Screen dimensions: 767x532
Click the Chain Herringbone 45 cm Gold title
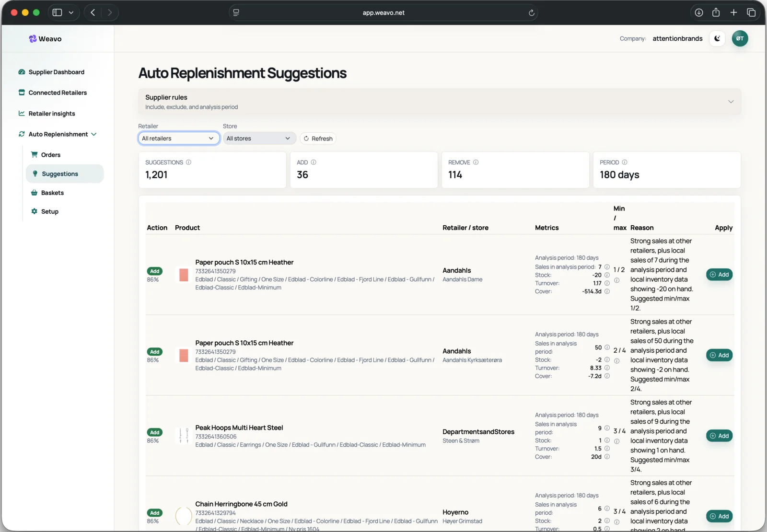(242, 504)
